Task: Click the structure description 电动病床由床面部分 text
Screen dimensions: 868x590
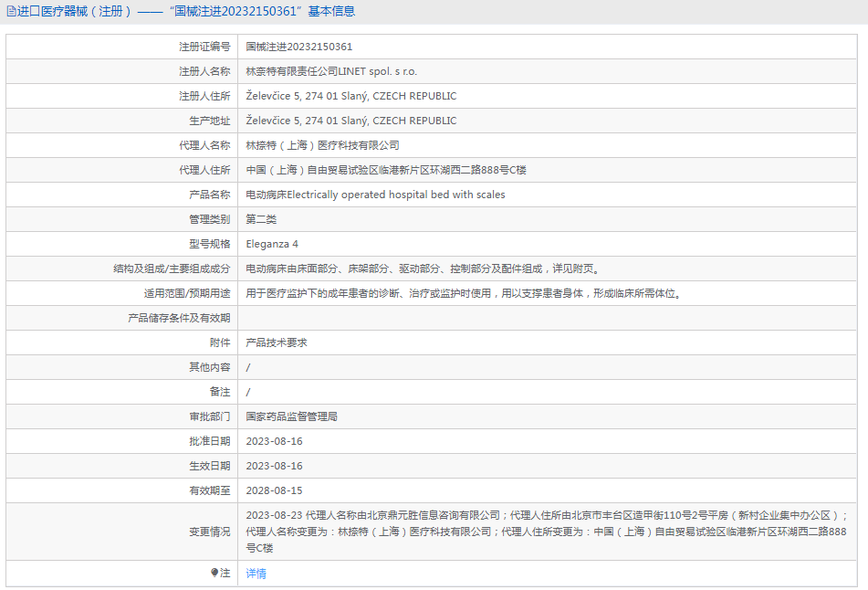Action: tap(423, 269)
